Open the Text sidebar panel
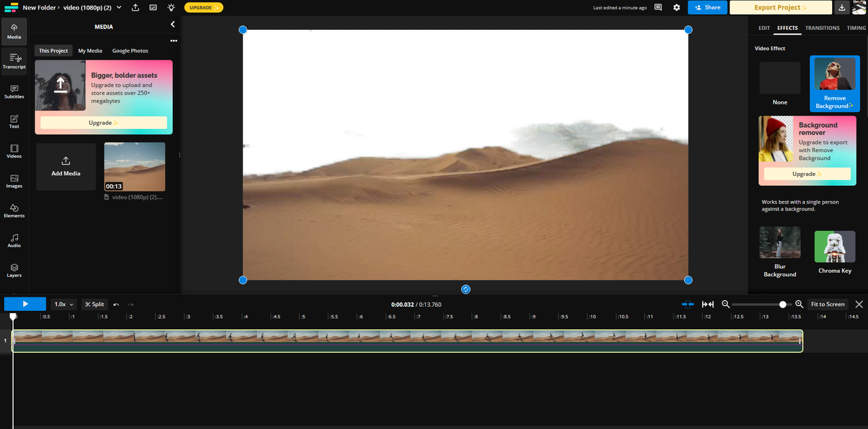The height and width of the screenshot is (429, 868). [14, 121]
